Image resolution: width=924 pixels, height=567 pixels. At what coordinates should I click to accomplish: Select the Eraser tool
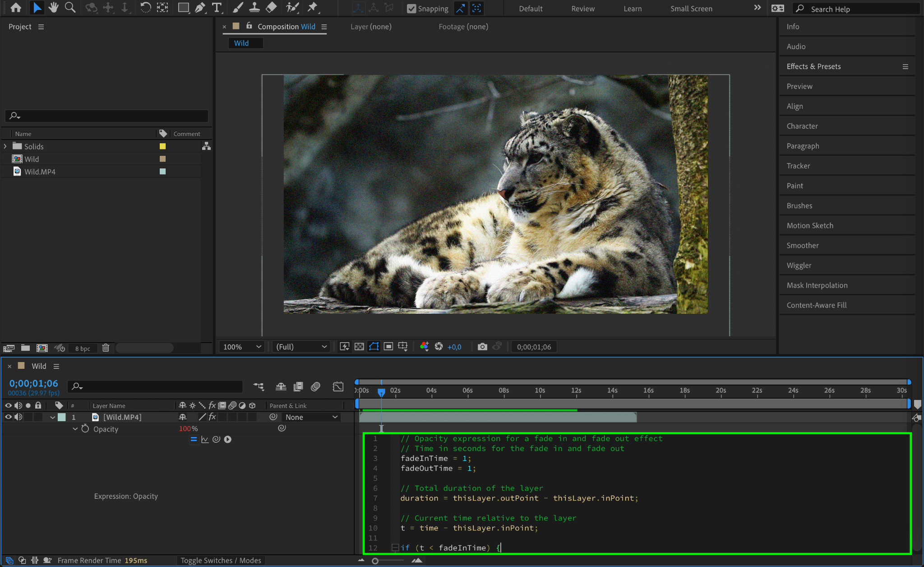click(x=271, y=8)
